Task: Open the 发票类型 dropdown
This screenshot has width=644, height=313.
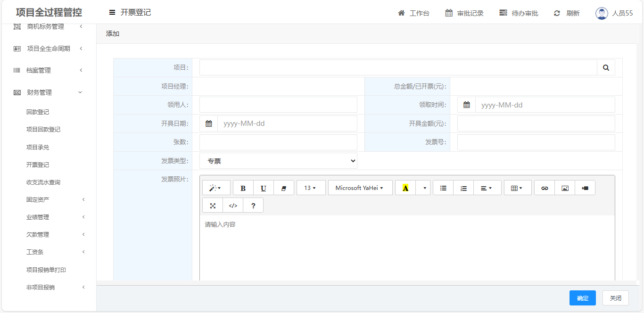Action: (278, 161)
